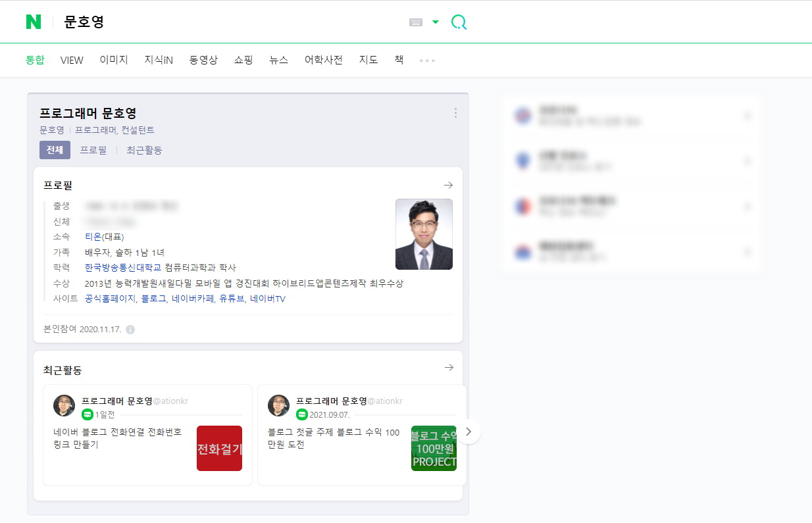
Task: Select the 통합 tab
Action: 35,60
